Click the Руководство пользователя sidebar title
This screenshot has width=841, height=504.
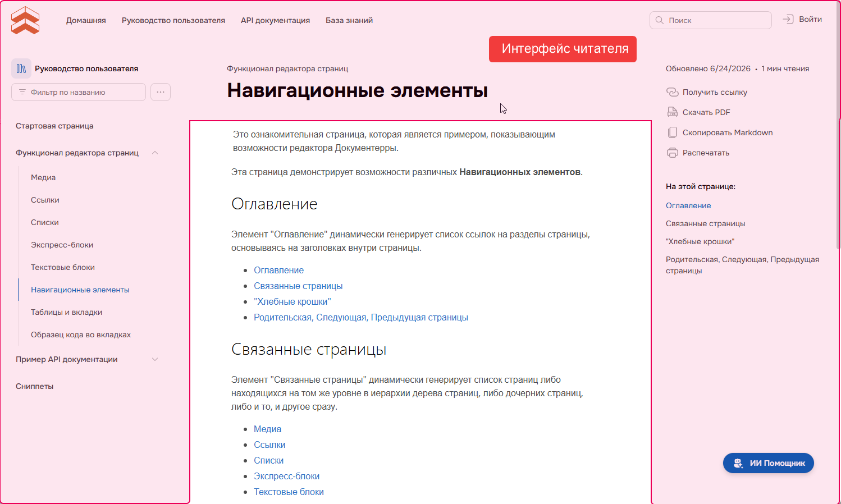click(86, 68)
